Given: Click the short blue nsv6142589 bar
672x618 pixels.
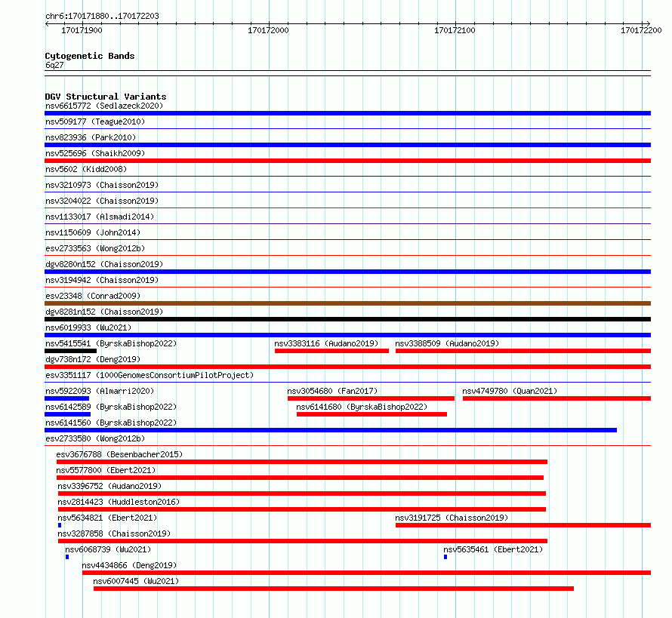Looking at the screenshot, I should point(68,414).
